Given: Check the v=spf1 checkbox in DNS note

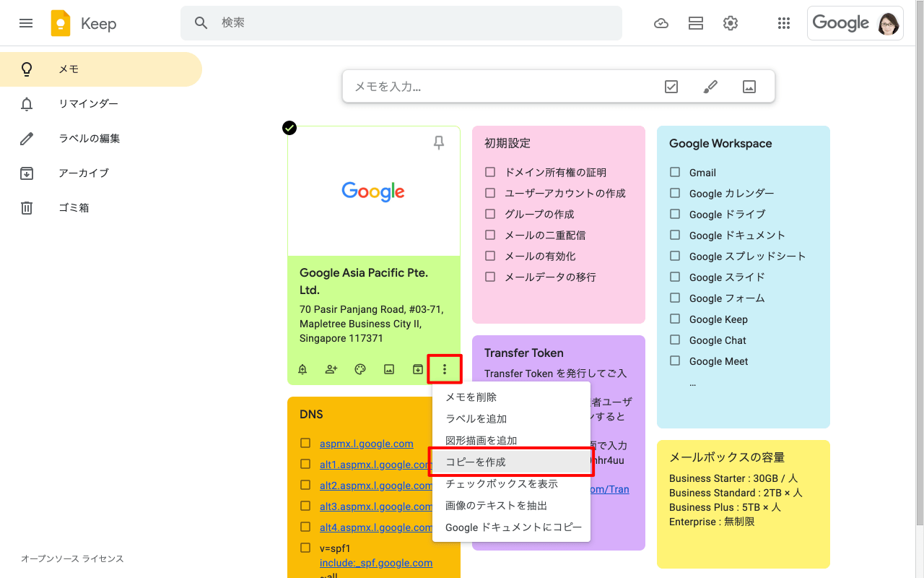Looking at the screenshot, I should 305,548.
